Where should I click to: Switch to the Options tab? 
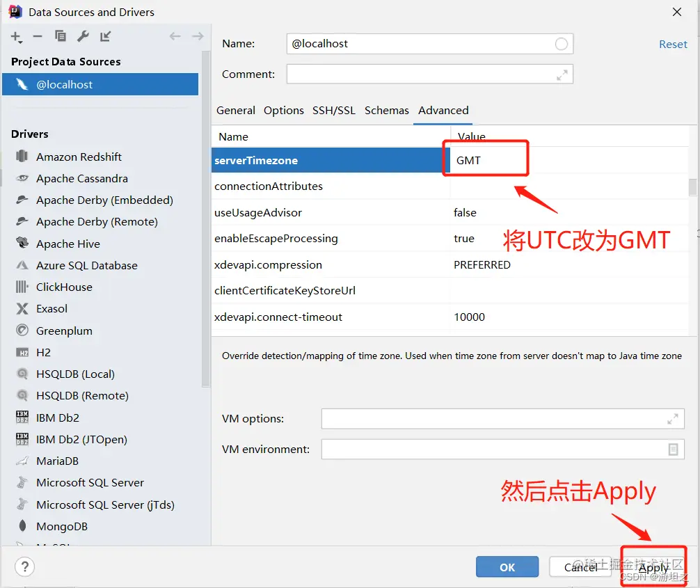pos(283,110)
